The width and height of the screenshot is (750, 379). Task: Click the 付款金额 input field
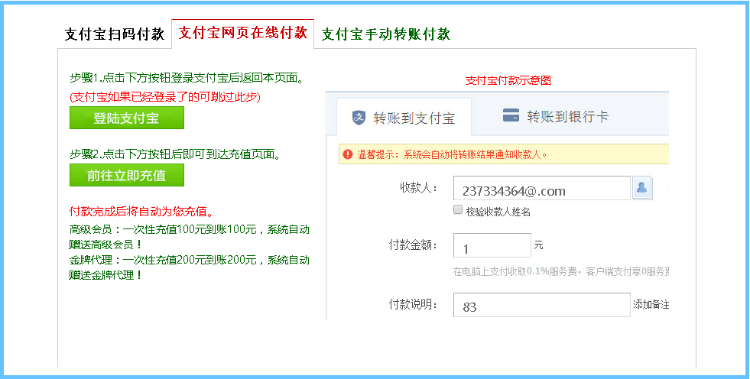tap(492, 245)
